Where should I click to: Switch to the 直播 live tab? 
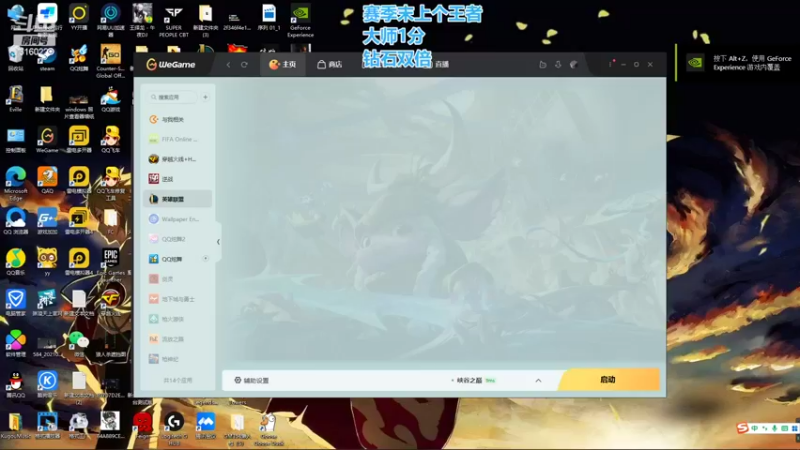(442, 64)
